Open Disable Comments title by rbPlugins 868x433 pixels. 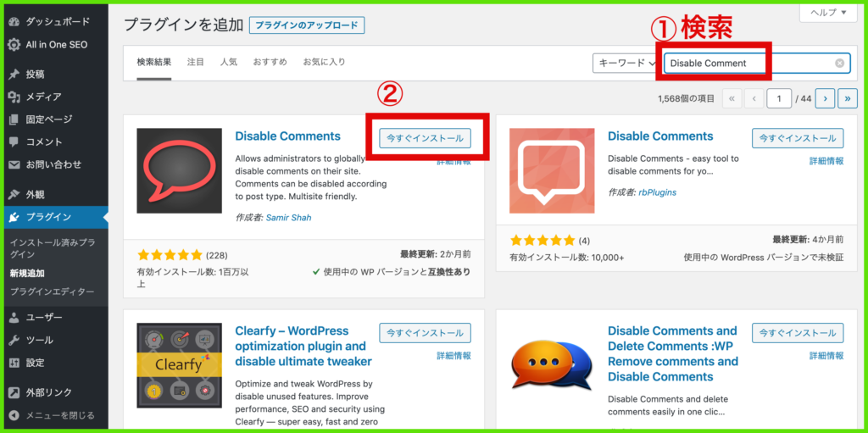[x=660, y=136]
